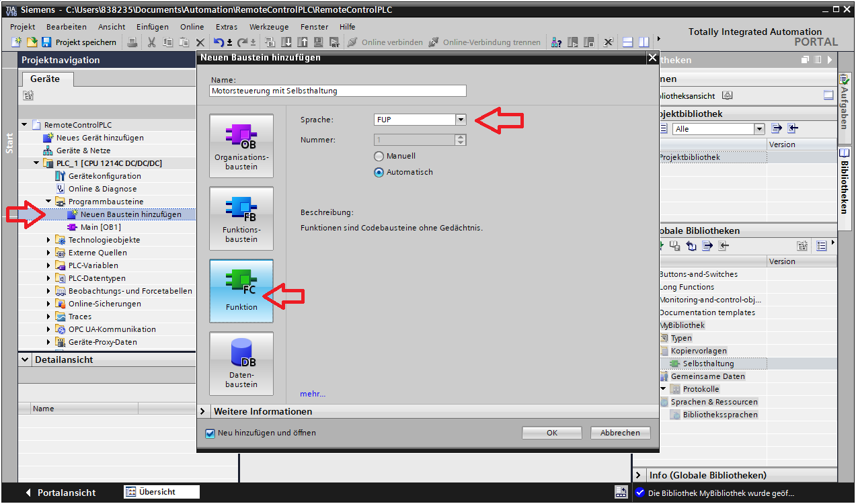Click the paste icon in the toolbar
Screen dimensions: 856x504
[184, 42]
